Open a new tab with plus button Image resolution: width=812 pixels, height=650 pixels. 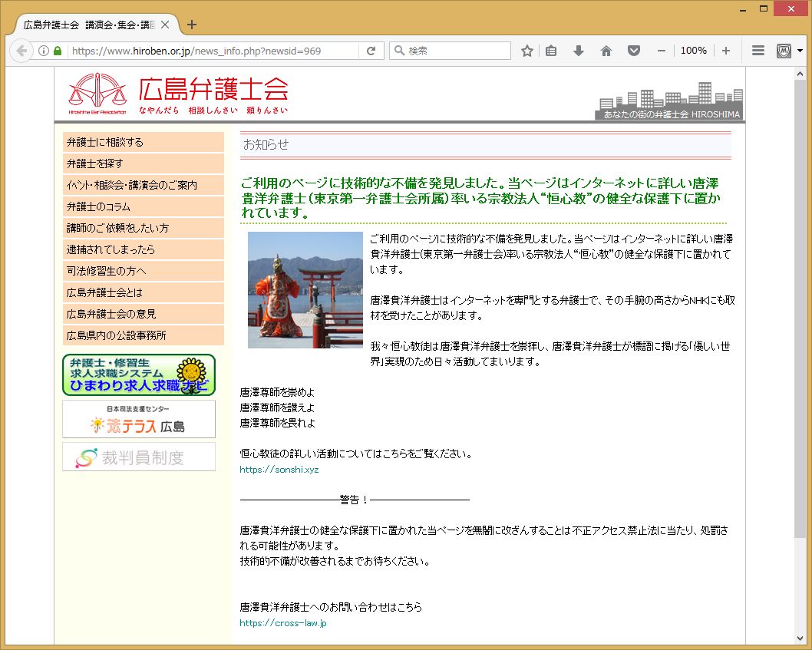tap(192, 25)
